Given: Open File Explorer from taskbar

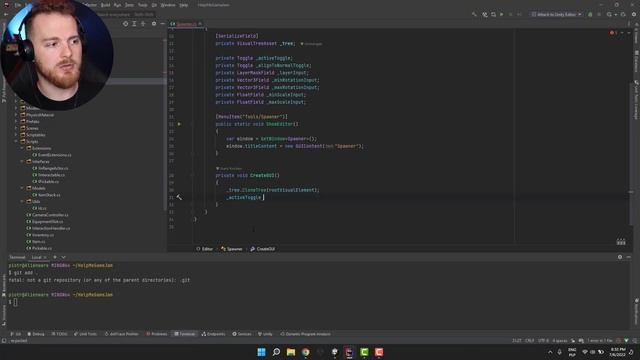Looking at the screenshot, I should (x=291, y=352).
